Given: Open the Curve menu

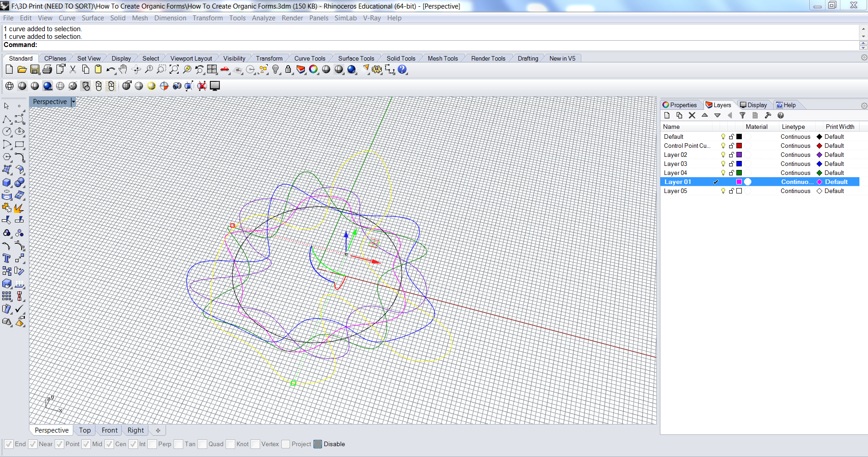Looking at the screenshot, I should (x=67, y=18).
